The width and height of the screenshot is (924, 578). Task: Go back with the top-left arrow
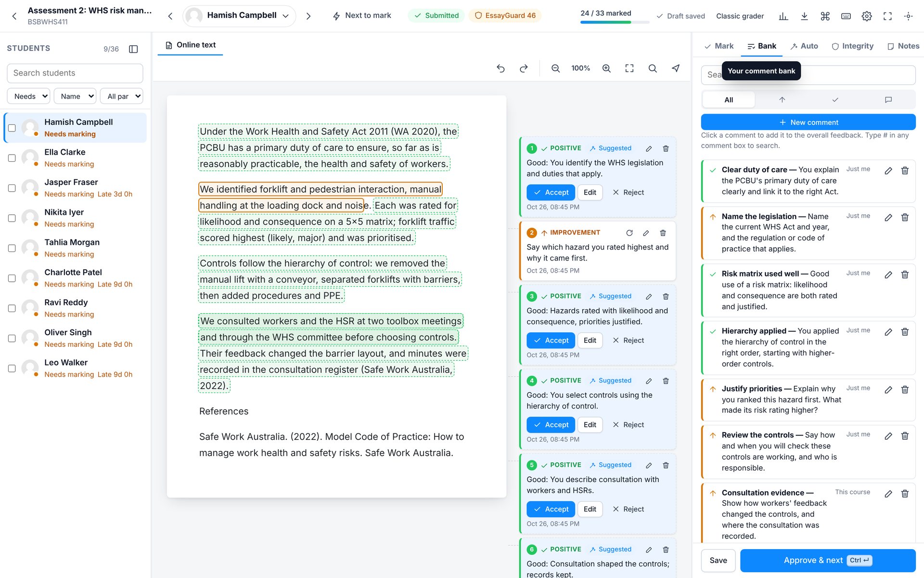click(x=14, y=16)
